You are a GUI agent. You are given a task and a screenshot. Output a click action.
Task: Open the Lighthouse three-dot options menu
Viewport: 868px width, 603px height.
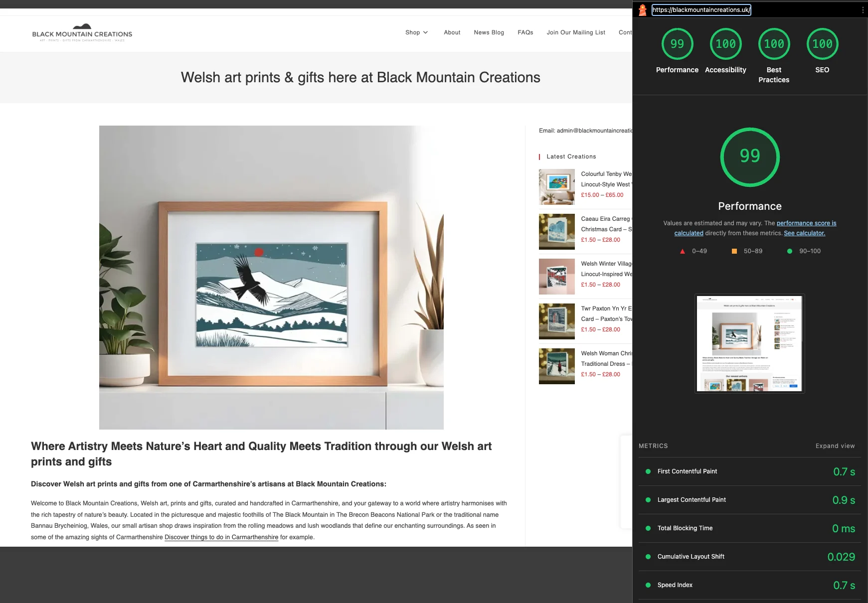[x=863, y=10]
